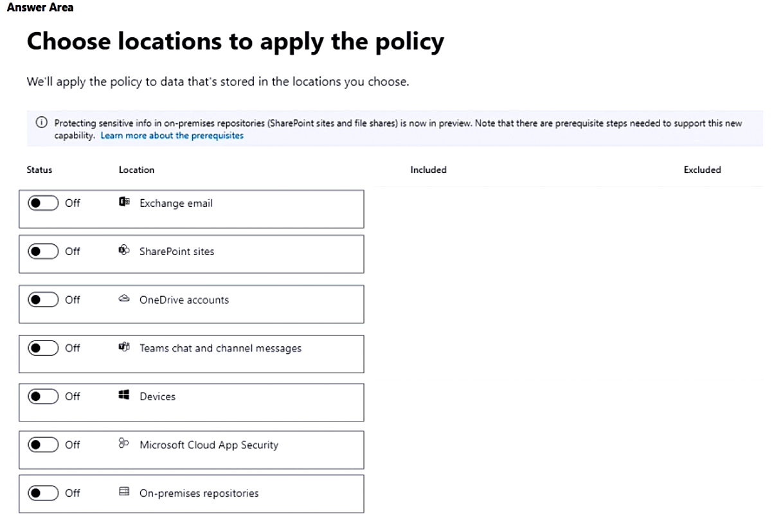This screenshot has height=532, width=772.
Task: Turn on the SharePoint sites toggle
Action: [x=43, y=251]
